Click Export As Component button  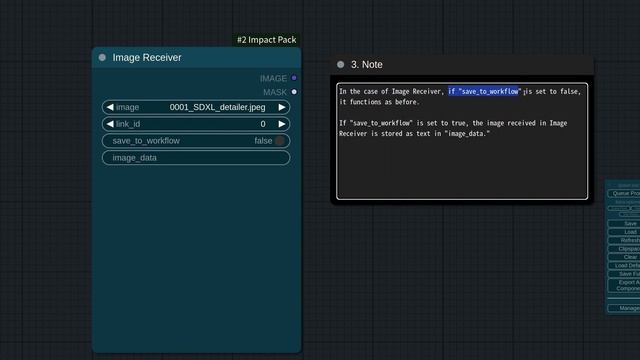point(624,285)
